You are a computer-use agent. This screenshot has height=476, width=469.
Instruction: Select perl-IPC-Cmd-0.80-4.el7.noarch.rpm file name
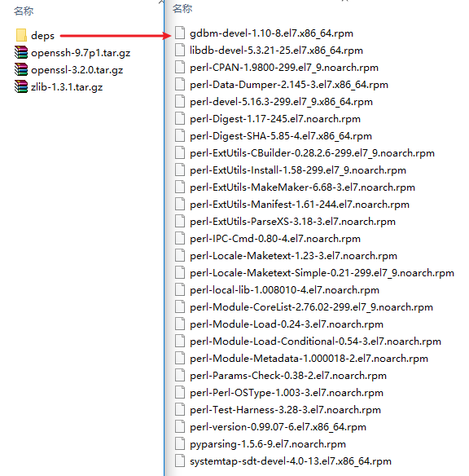[x=275, y=239]
